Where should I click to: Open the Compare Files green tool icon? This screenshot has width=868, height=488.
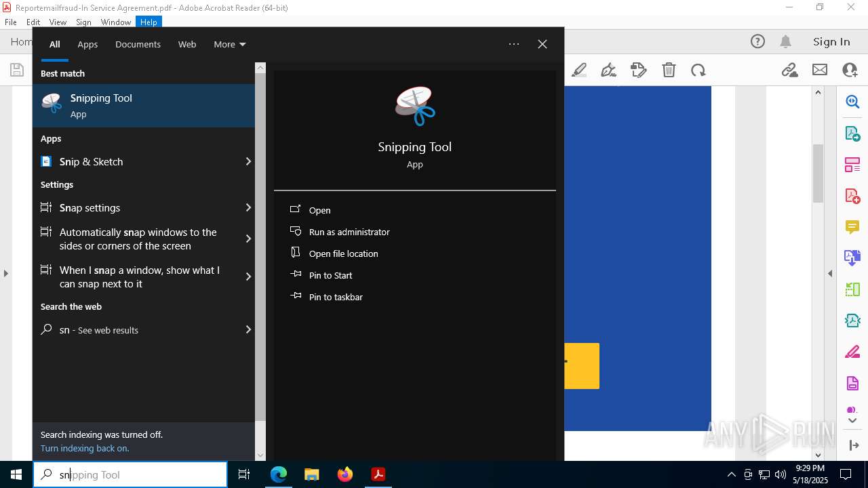[852, 289]
